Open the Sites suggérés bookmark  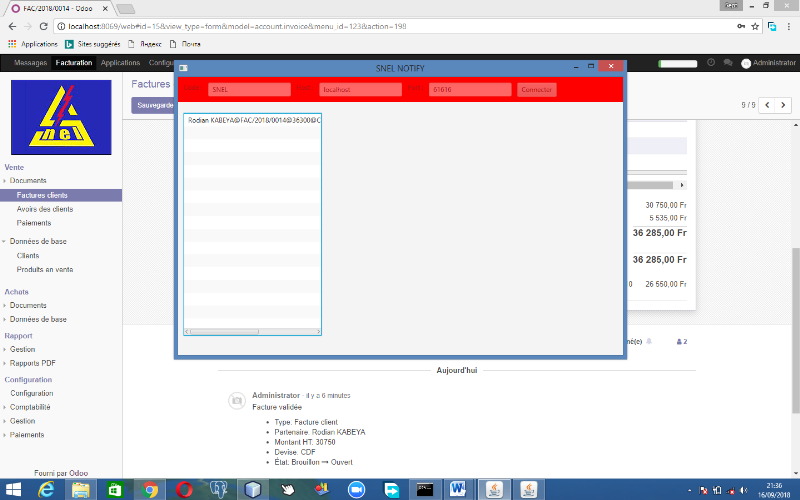[x=93, y=44]
